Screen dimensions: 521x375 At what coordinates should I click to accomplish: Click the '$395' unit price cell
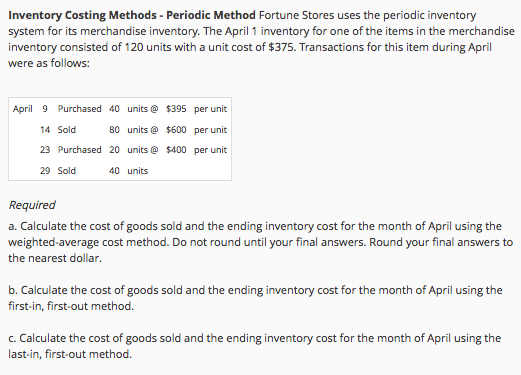coord(176,109)
